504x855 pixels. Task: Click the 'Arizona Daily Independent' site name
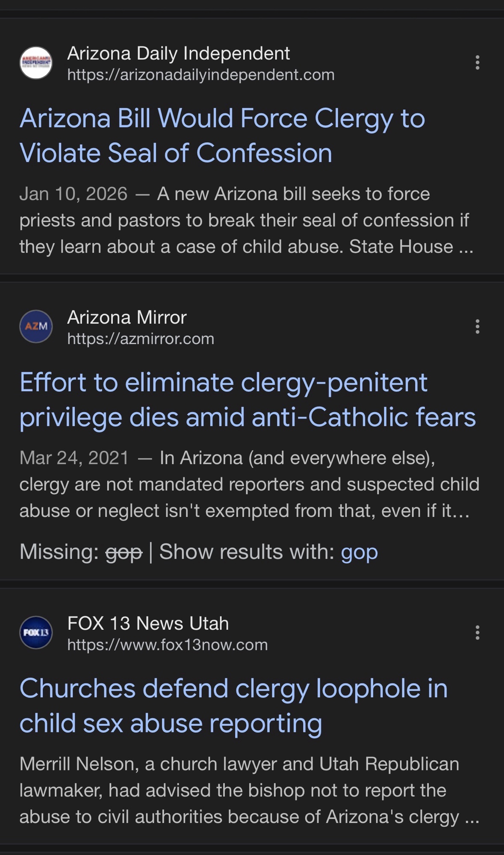[x=178, y=53]
